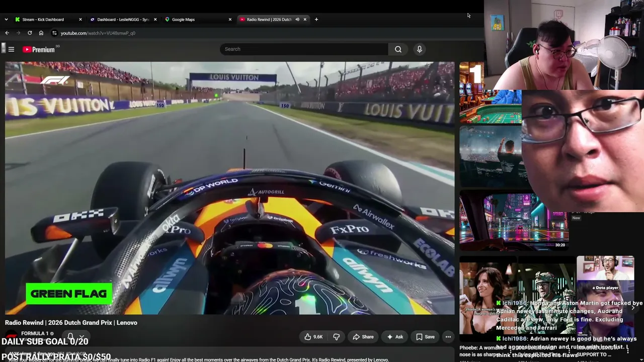Image resolution: width=644 pixels, height=362 pixels.
Task: Toggle the FORMULA 1 notification bell
Action: tap(71, 337)
